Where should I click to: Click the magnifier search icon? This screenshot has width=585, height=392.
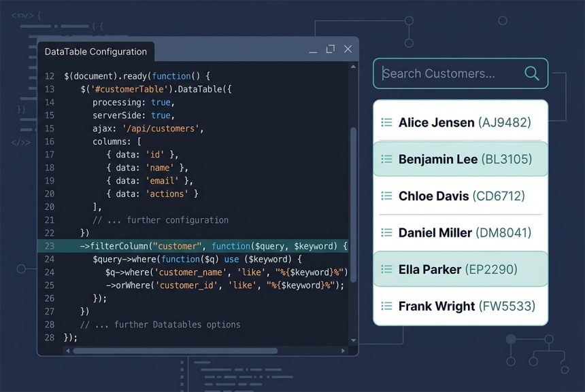532,73
